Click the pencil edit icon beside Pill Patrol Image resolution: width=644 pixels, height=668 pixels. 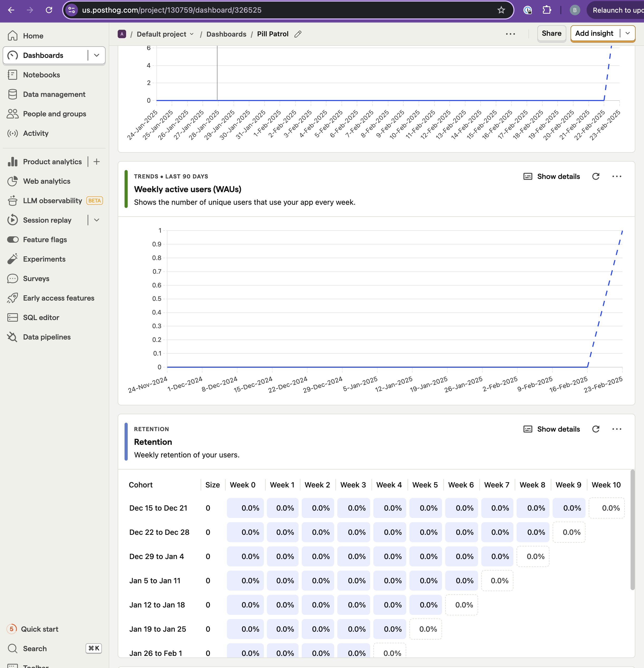pos(298,34)
